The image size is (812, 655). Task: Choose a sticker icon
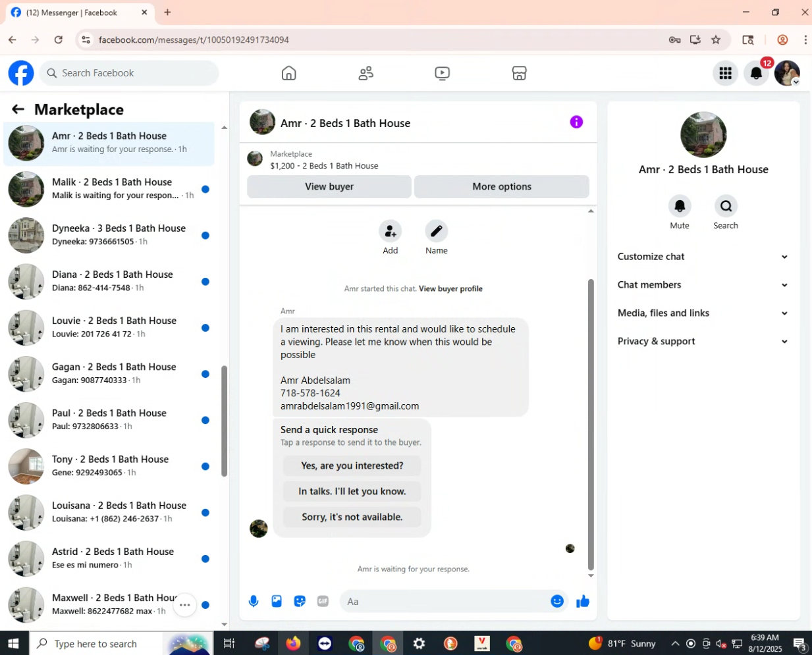click(x=300, y=601)
